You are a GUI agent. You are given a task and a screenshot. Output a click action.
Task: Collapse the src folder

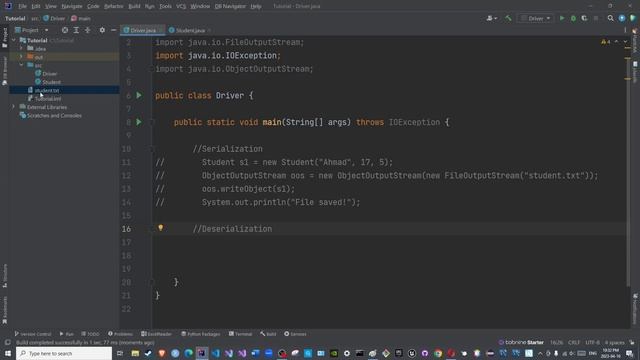(x=21, y=65)
